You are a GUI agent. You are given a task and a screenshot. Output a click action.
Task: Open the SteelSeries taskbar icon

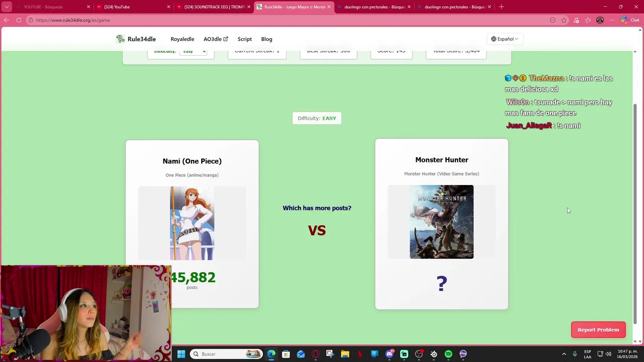click(x=434, y=354)
